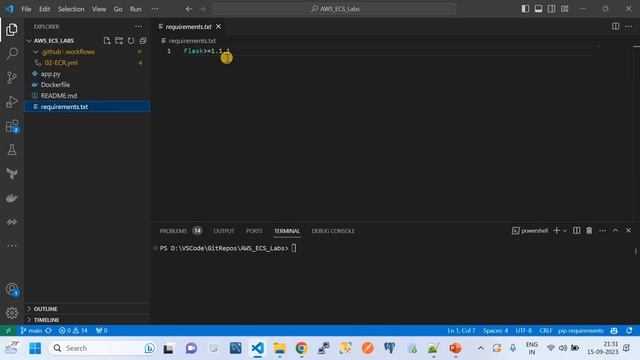Open the Docker view in activity bar
The height and width of the screenshot is (360, 640).
point(12,198)
